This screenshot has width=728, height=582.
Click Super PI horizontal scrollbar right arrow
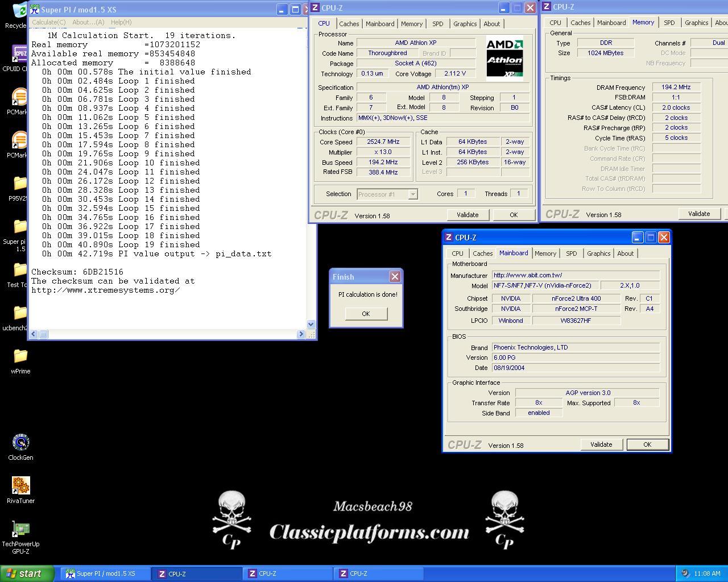click(x=301, y=334)
